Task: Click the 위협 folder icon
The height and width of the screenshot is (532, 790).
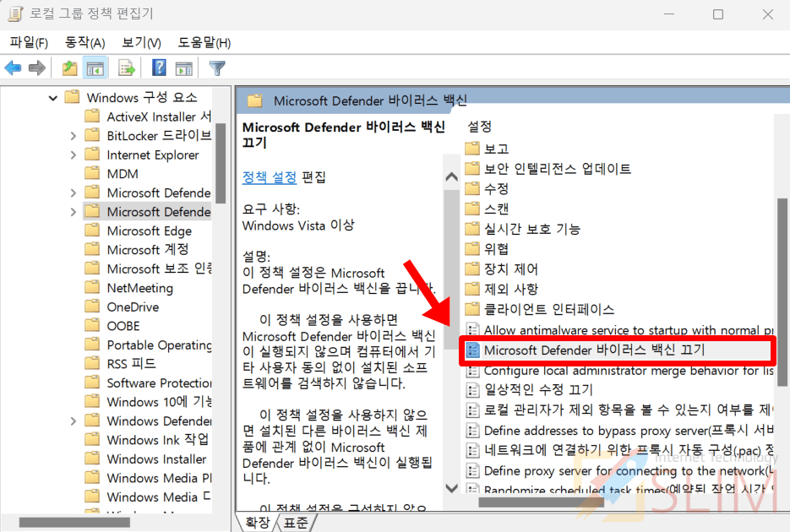Action: [472, 248]
